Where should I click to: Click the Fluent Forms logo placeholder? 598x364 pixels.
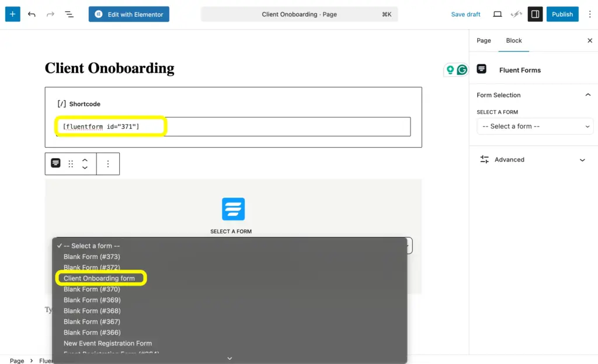pos(233,209)
